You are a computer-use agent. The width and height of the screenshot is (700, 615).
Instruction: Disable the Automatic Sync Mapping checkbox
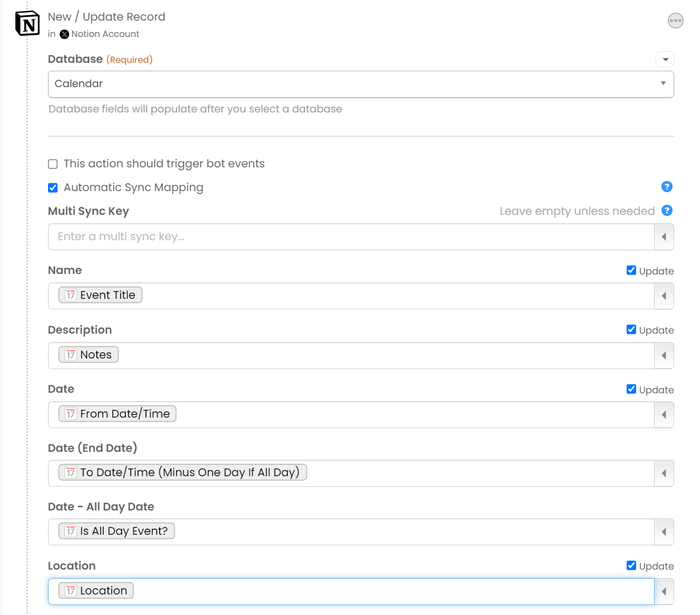coord(53,187)
